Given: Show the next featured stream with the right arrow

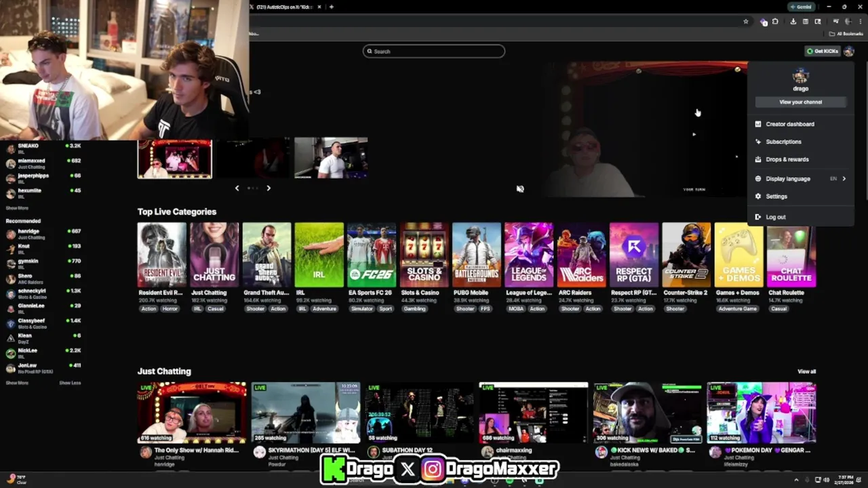Looking at the screenshot, I should tap(269, 188).
